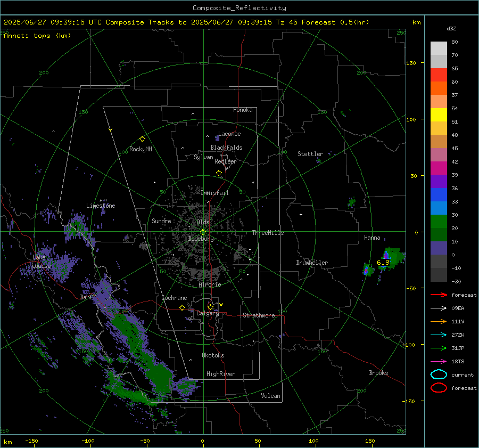The width and height of the screenshot is (479, 448).
Task: Click the 18TS legend text
Action: pos(458,362)
